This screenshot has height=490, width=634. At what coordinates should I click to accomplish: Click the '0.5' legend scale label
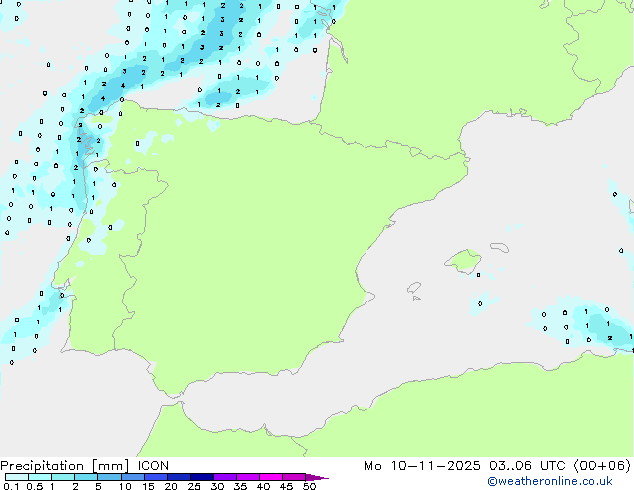(x=34, y=486)
